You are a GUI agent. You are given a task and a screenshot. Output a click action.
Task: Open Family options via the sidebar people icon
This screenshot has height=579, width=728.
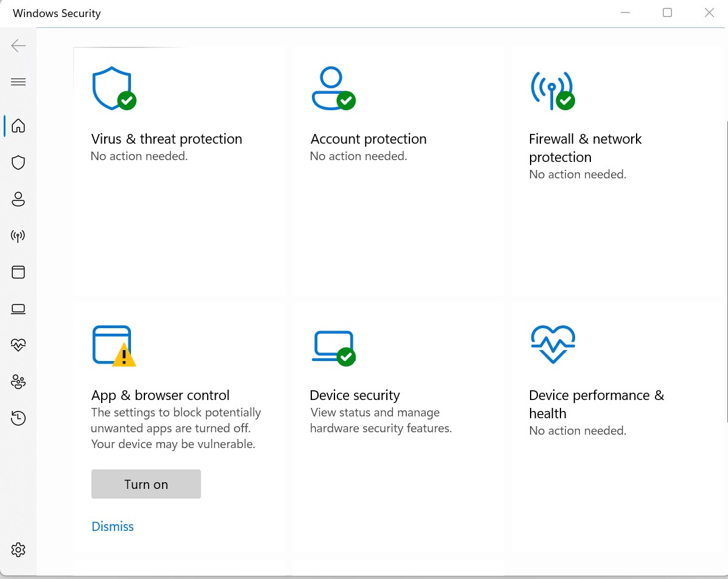pyautogui.click(x=18, y=382)
